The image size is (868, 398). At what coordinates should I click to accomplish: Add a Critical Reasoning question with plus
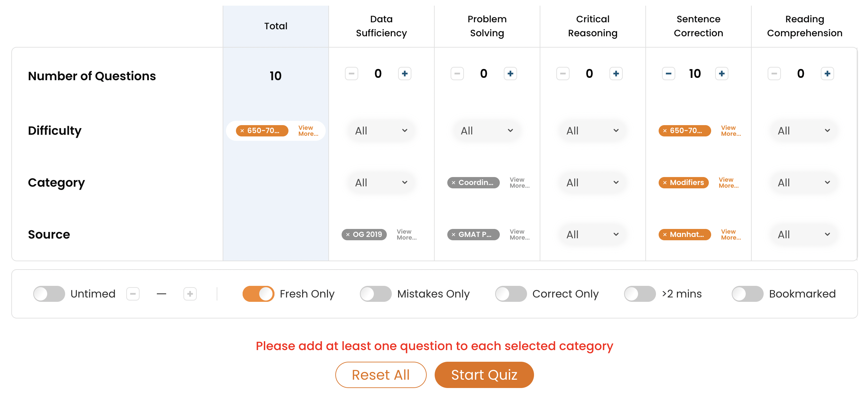coord(616,74)
